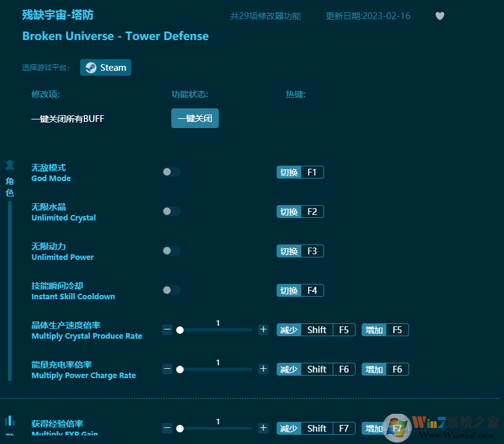The height and width of the screenshot is (444, 504).
Task: Toggle God Mode switch
Action: pyautogui.click(x=171, y=172)
